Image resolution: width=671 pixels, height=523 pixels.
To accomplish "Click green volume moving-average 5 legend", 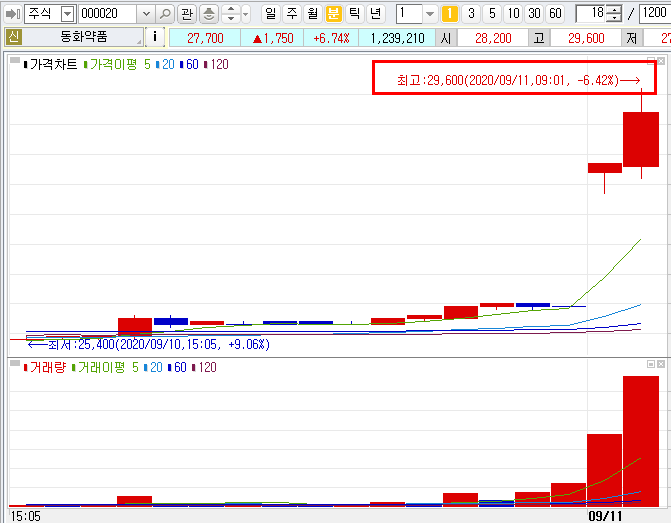I will (x=105, y=367).
